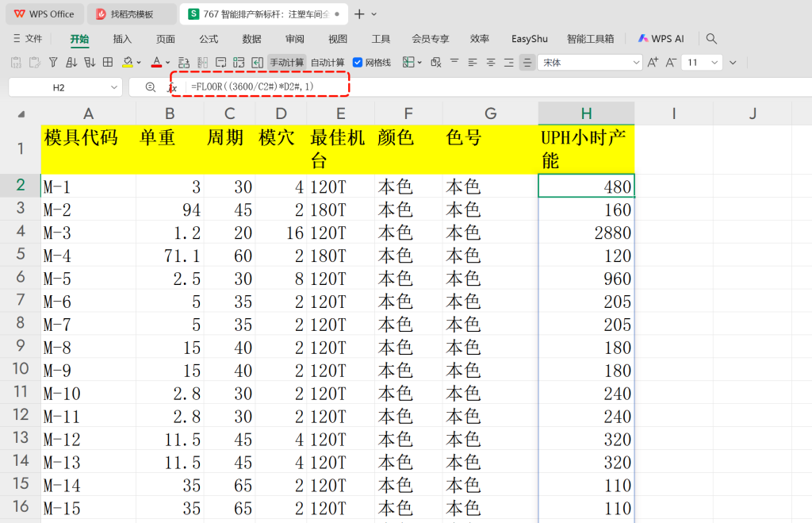812x523 pixels.
Task: Decrease font size with A- icon
Action: tap(671, 62)
